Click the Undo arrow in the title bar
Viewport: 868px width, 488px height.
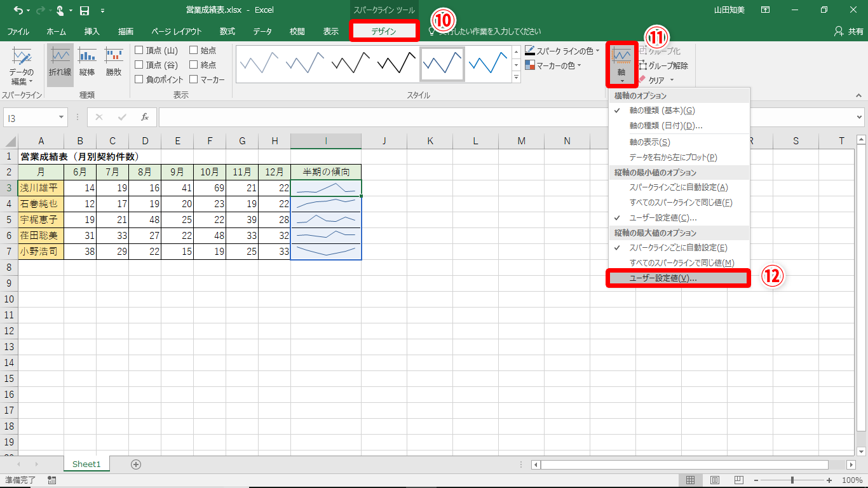pos(18,10)
